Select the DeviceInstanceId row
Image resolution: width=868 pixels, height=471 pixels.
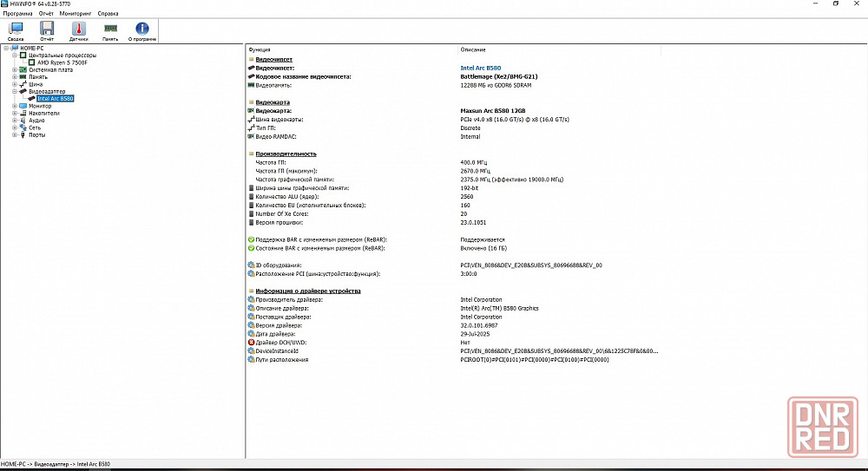(453, 351)
